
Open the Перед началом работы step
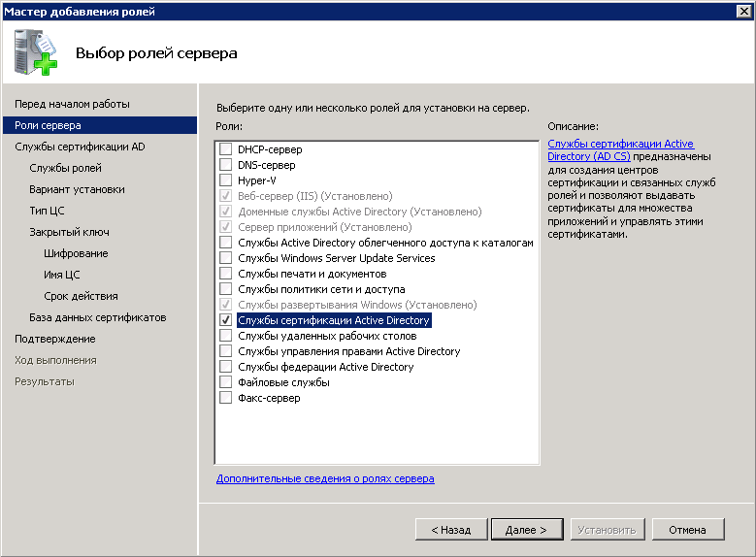[x=72, y=104]
